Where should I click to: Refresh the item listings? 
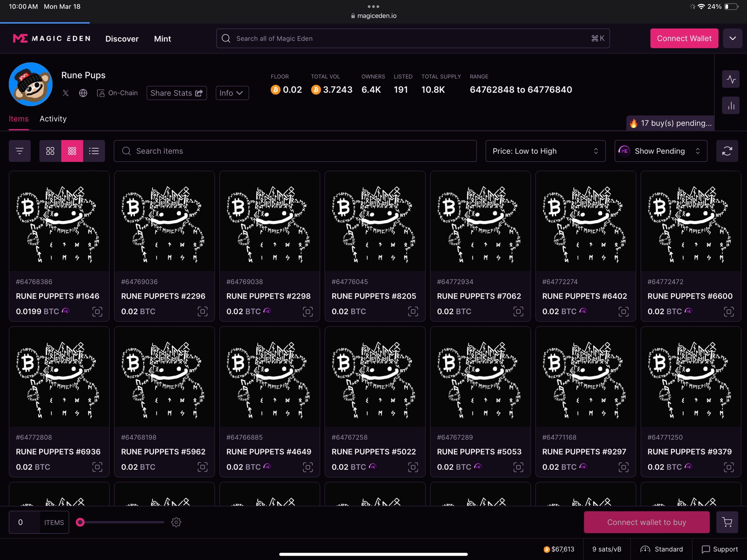pos(727,151)
